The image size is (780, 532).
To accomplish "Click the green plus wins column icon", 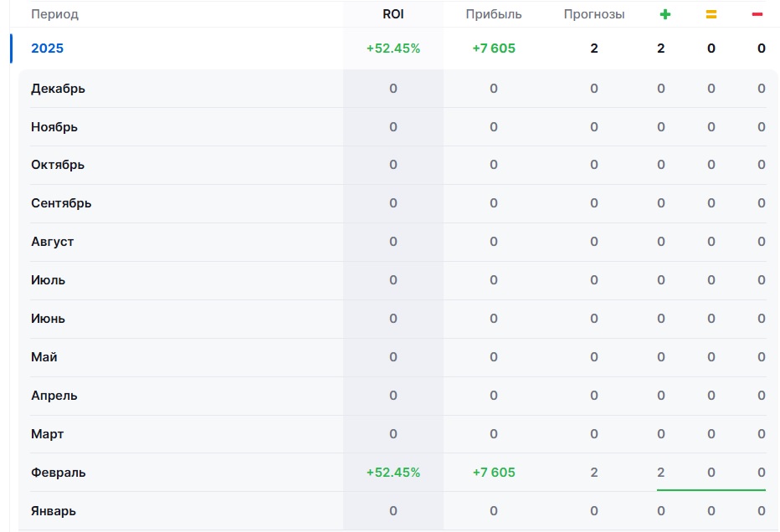I will [x=665, y=14].
